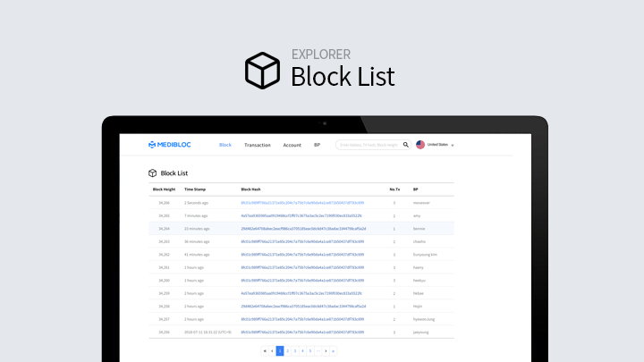Select page 2 in pagination
Image resolution: width=644 pixels, height=362 pixels.
coord(287,351)
